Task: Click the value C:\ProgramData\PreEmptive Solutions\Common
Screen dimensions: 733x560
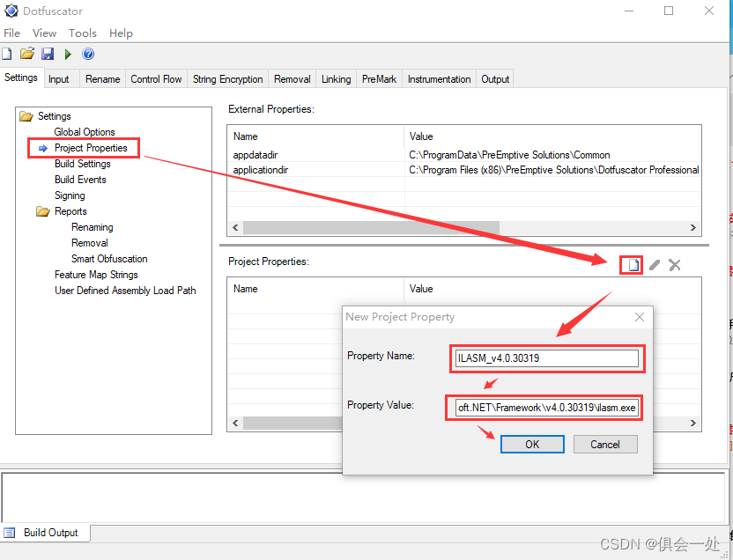Action: (509, 155)
